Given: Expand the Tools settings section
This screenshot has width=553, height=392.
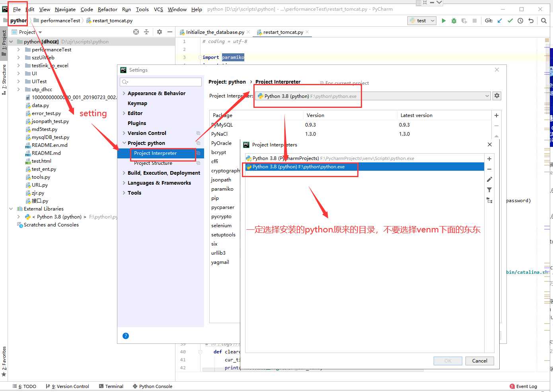Looking at the screenshot, I should [124, 193].
